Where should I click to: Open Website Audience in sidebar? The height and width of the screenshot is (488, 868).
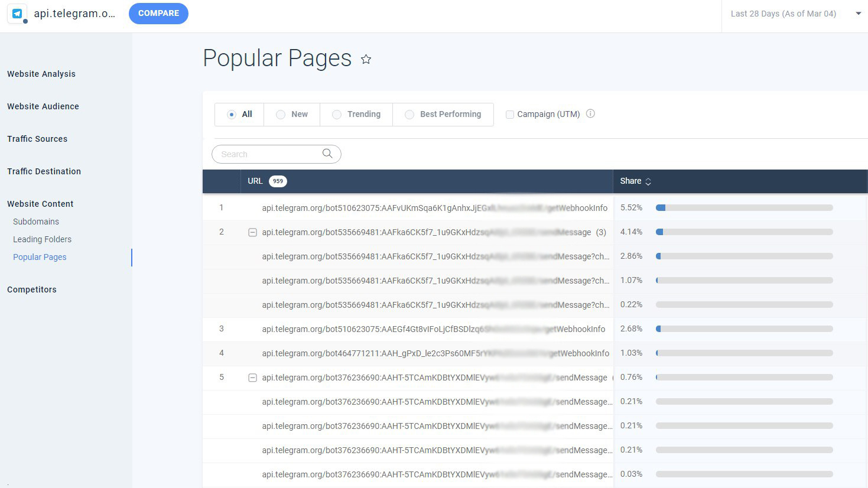pyautogui.click(x=43, y=106)
